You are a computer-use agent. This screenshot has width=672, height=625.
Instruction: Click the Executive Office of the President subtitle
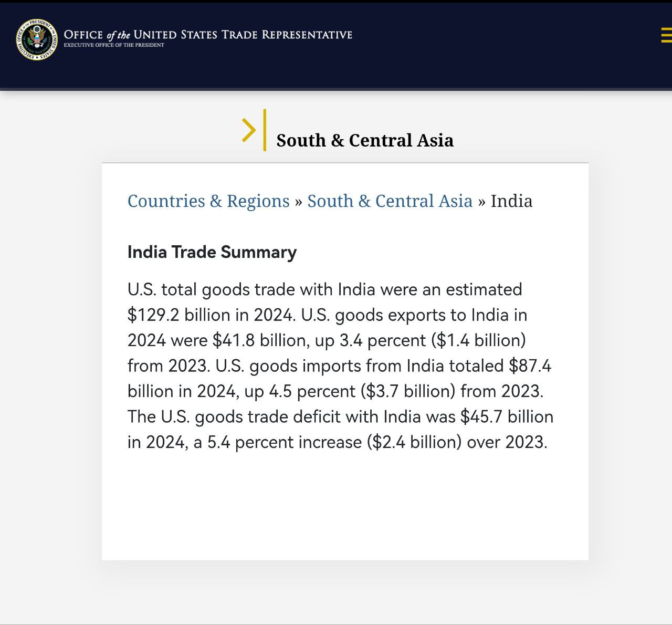pyautogui.click(x=114, y=45)
